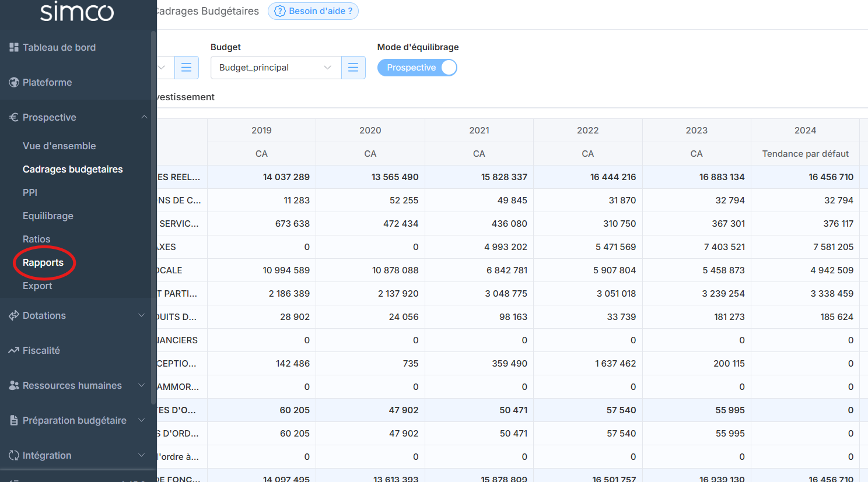
Task: Open list menu icon next to Budget dropdown
Action: 353,68
